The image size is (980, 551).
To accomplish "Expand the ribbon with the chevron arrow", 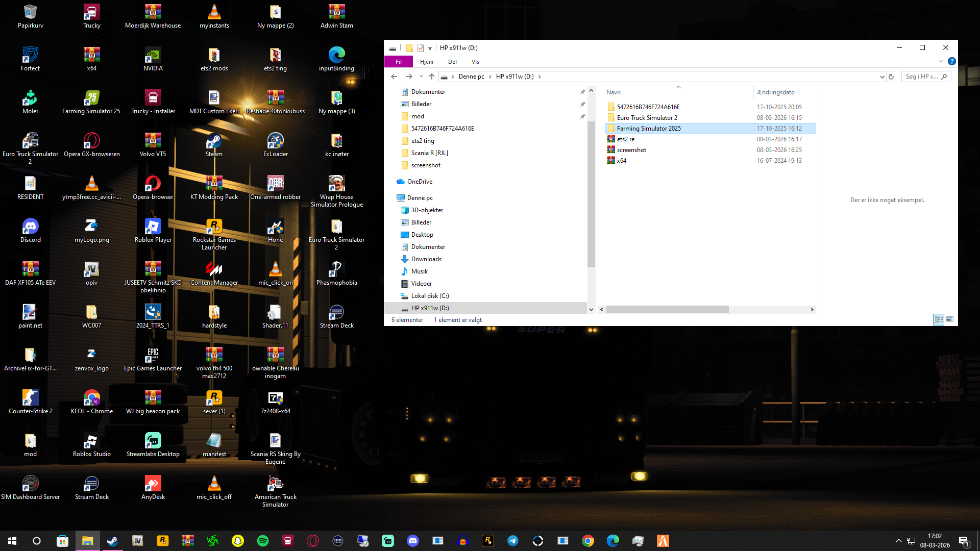I will click(x=940, y=61).
